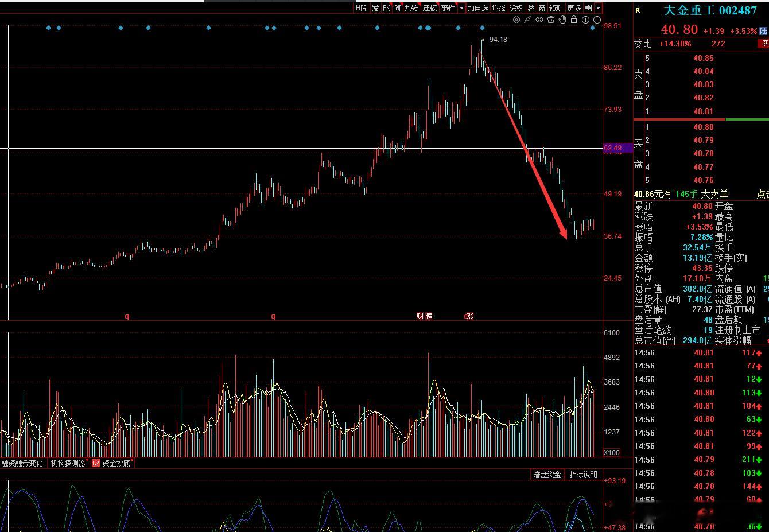
Task: Select the drawing pen tool icon
Action: coord(527,20)
